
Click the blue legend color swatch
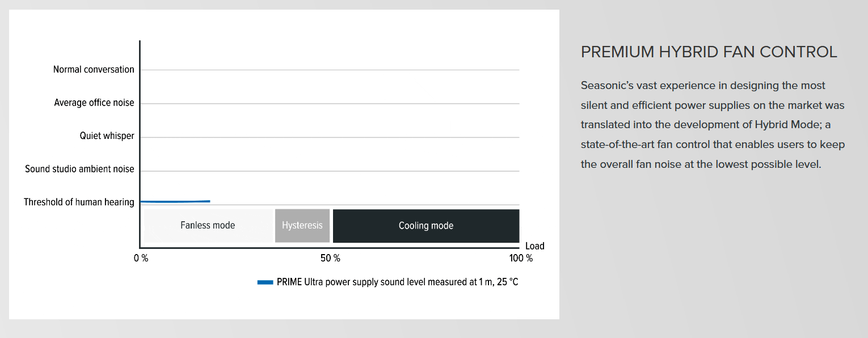[x=266, y=282]
